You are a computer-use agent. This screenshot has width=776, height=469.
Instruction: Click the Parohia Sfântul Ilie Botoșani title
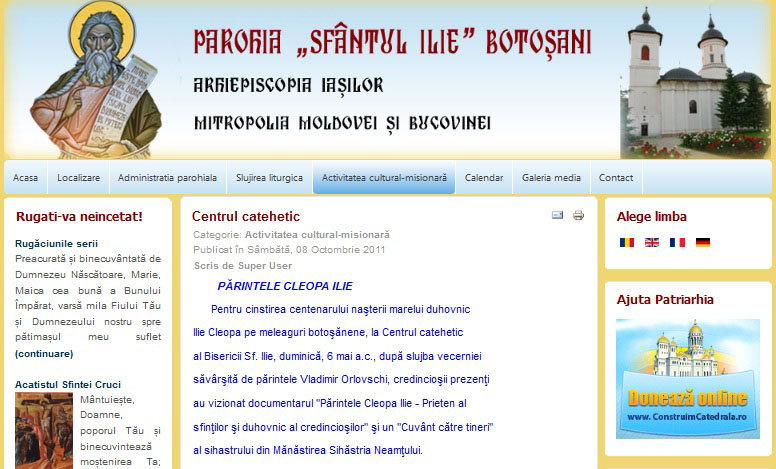click(x=392, y=43)
